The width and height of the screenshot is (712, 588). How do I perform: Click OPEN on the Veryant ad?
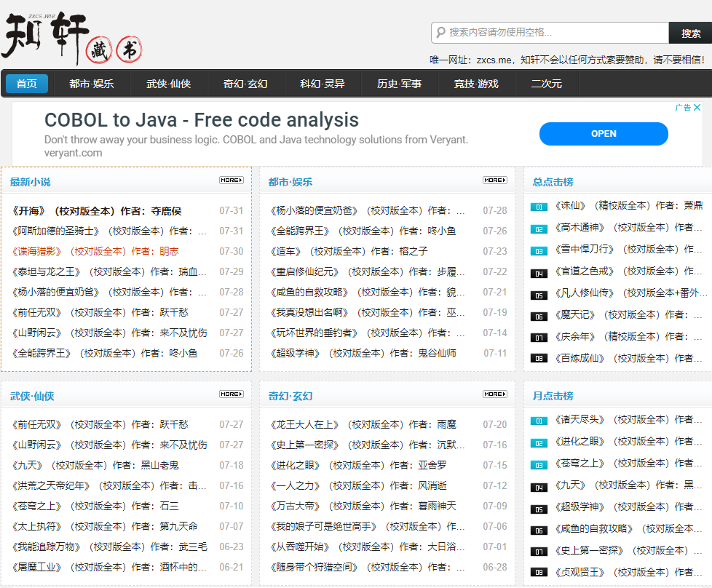(x=604, y=134)
